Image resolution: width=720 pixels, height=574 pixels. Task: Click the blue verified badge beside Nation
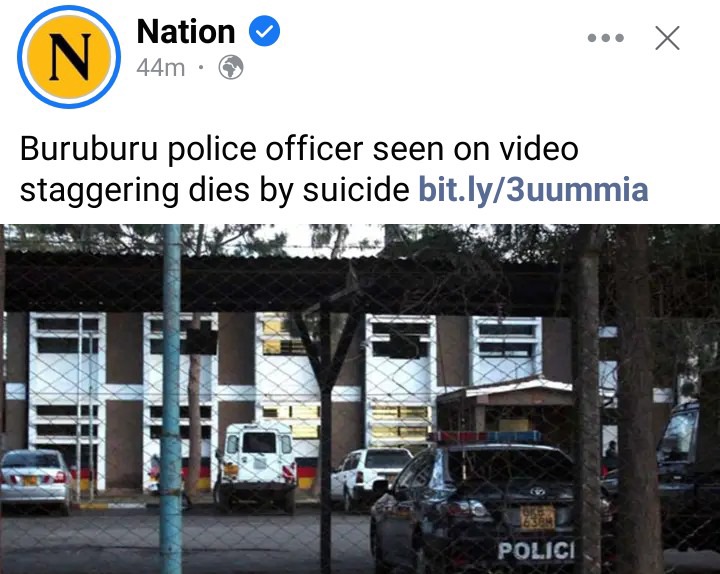pyautogui.click(x=264, y=31)
